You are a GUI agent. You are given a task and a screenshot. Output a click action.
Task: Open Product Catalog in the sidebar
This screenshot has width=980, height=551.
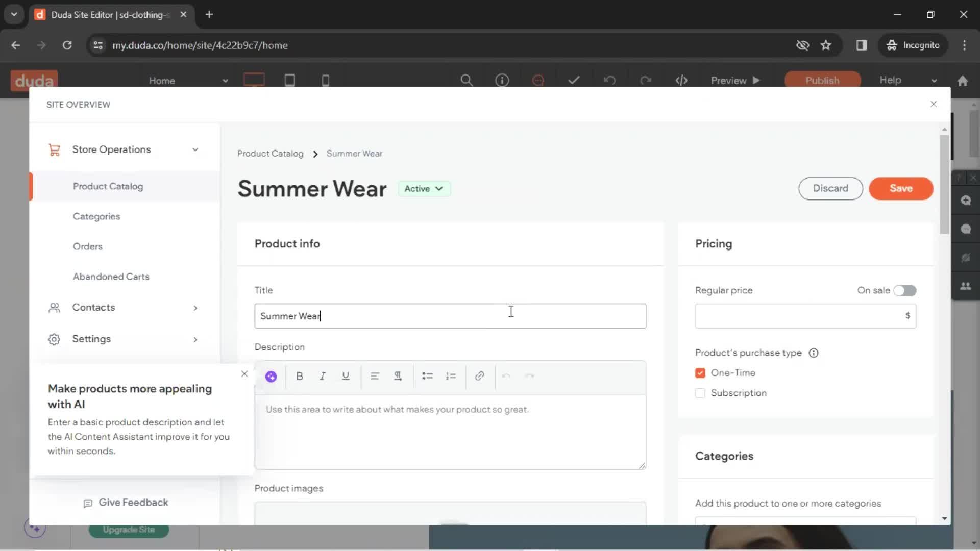tap(108, 186)
